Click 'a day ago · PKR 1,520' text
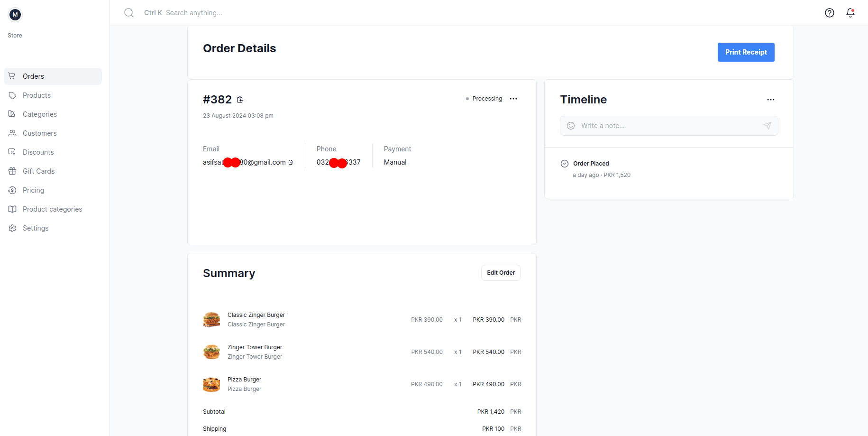The image size is (868, 436). [602, 175]
